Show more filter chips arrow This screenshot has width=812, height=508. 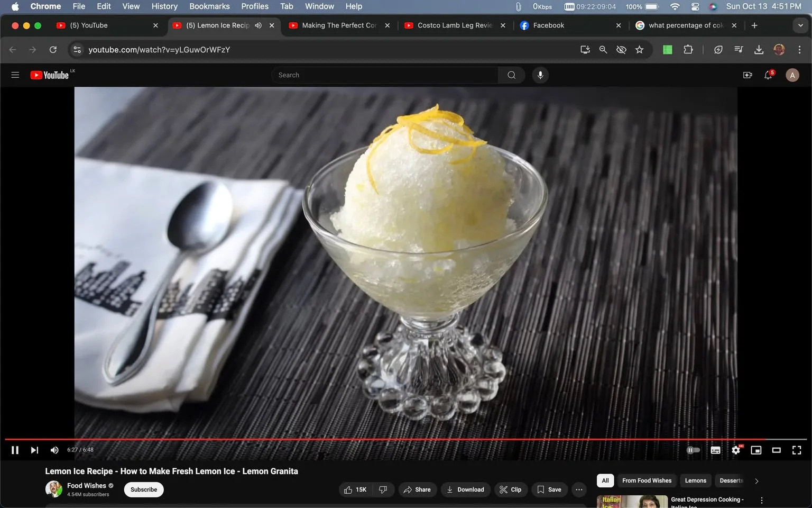[756, 481]
